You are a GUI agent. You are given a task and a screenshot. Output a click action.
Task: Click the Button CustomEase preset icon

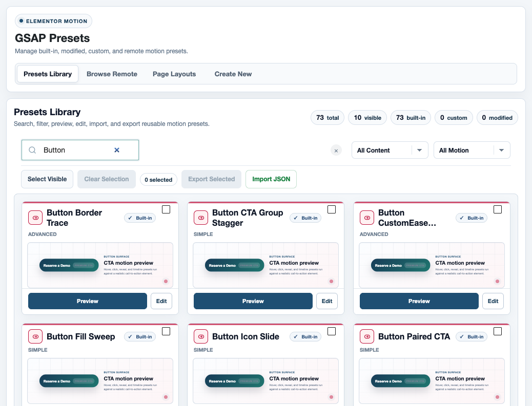(x=367, y=218)
